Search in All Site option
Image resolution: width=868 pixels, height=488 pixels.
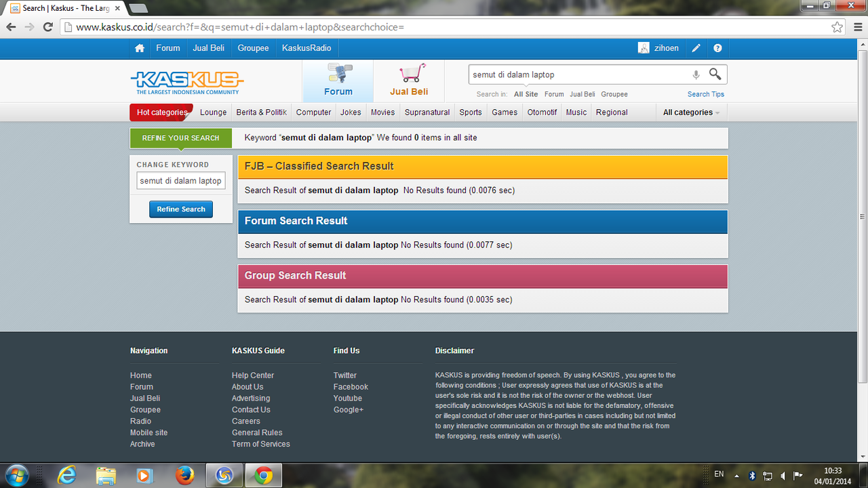526,94
